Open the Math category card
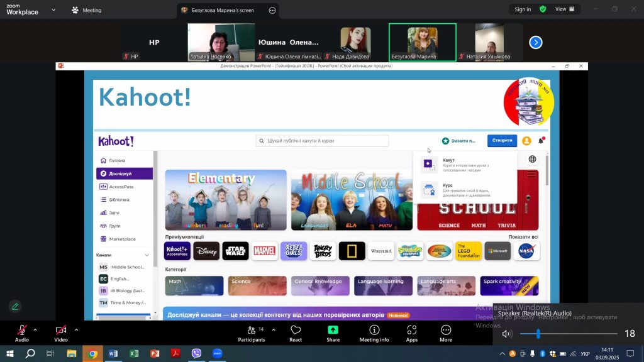The width and height of the screenshot is (644, 362). [x=194, y=286]
